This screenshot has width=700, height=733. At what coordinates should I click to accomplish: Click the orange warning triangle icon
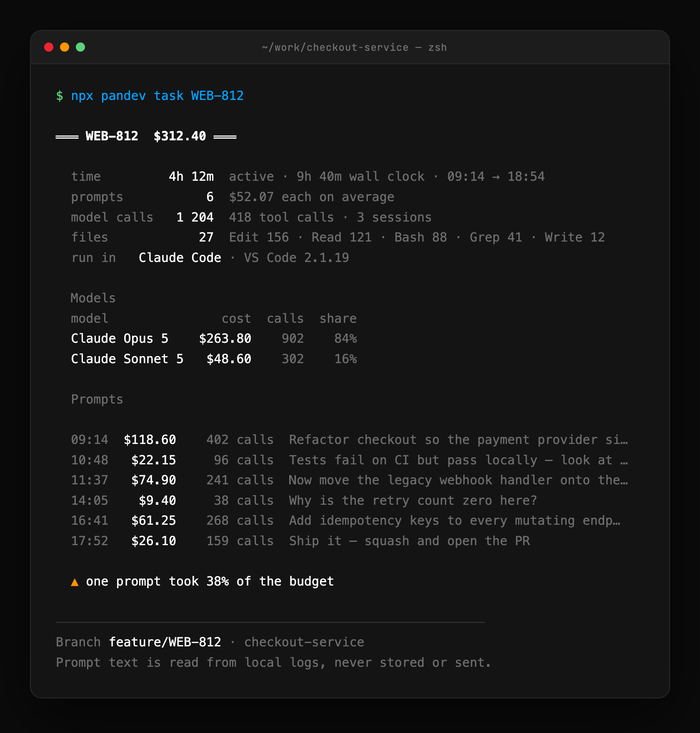(75, 582)
